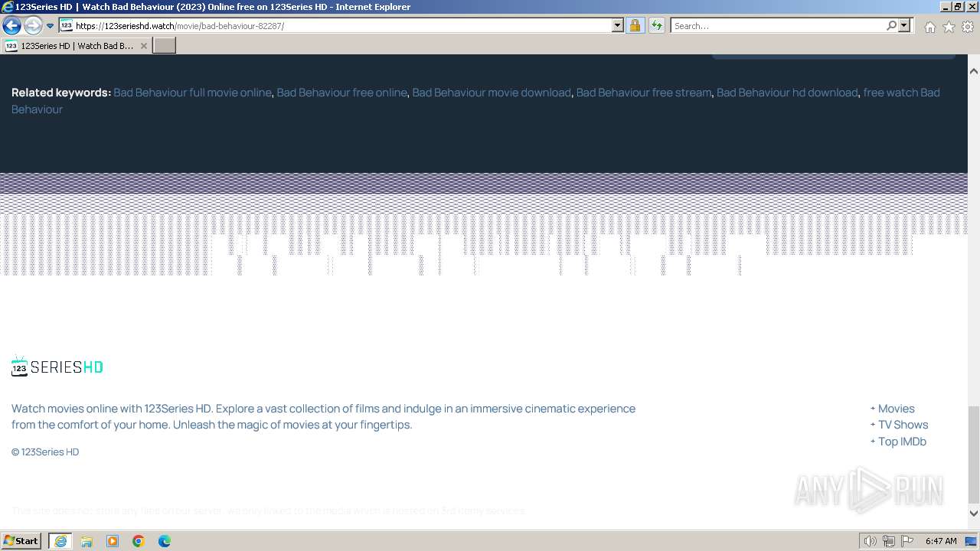Close the 123Series HD tab

tap(143, 46)
